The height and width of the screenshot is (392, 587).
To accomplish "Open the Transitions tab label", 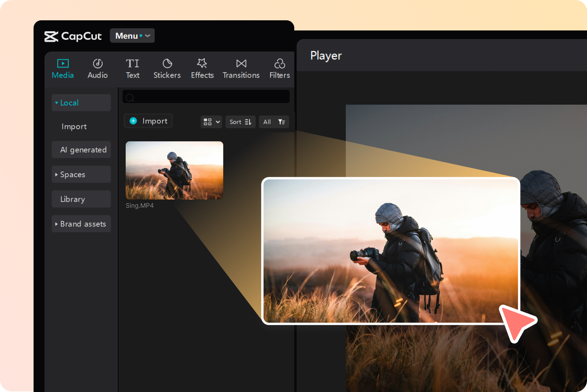I will [241, 75].
